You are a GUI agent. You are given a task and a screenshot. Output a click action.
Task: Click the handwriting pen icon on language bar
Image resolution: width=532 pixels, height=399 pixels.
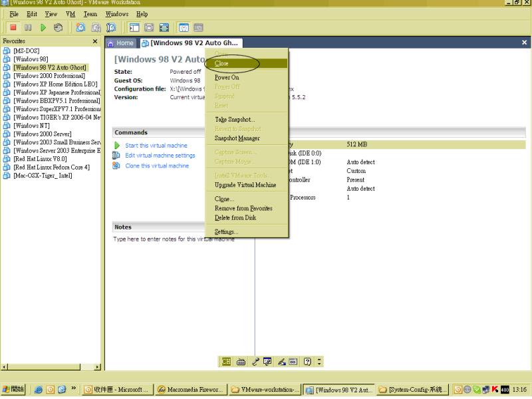point(281,362)
